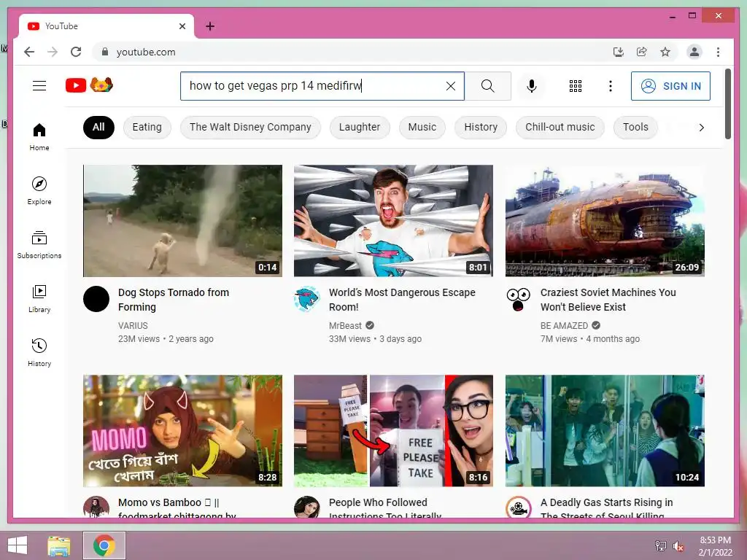Open File Explorer from the taskbar

(59, 545)
